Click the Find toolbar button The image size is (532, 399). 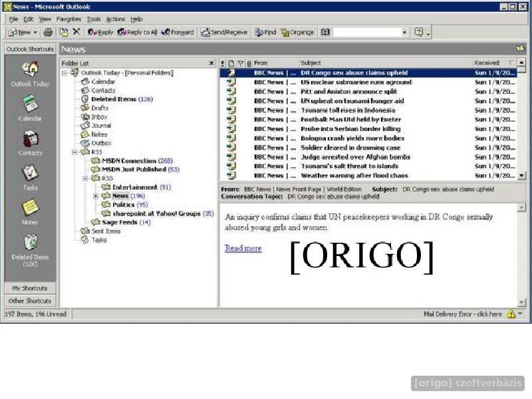(265, 32)
